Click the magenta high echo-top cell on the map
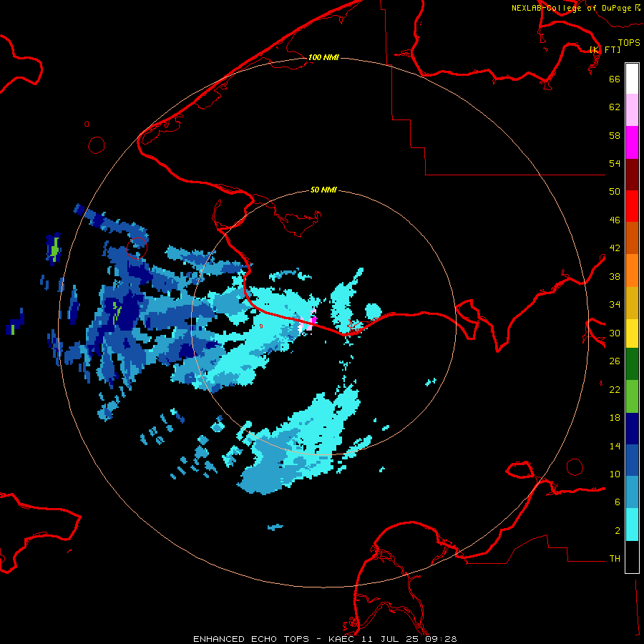The width and height of the screenshot is (644, 644). coord(314,320)
